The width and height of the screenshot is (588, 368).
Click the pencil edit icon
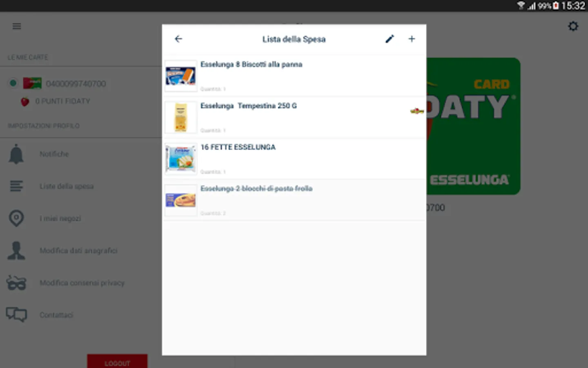click(390, 39)
